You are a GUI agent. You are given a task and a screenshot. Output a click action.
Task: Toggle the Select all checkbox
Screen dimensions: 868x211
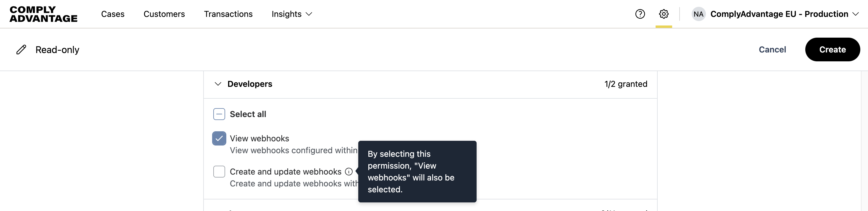[219, 114]
